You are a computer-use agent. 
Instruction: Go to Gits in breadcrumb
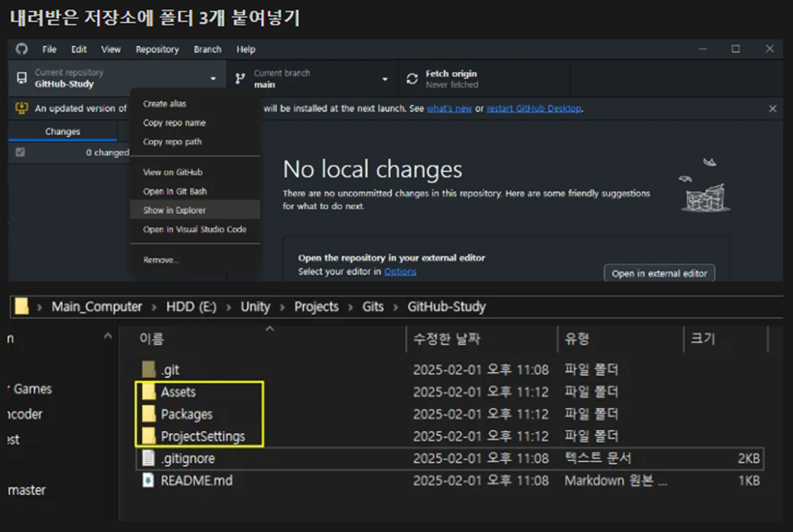click(373, 307)
